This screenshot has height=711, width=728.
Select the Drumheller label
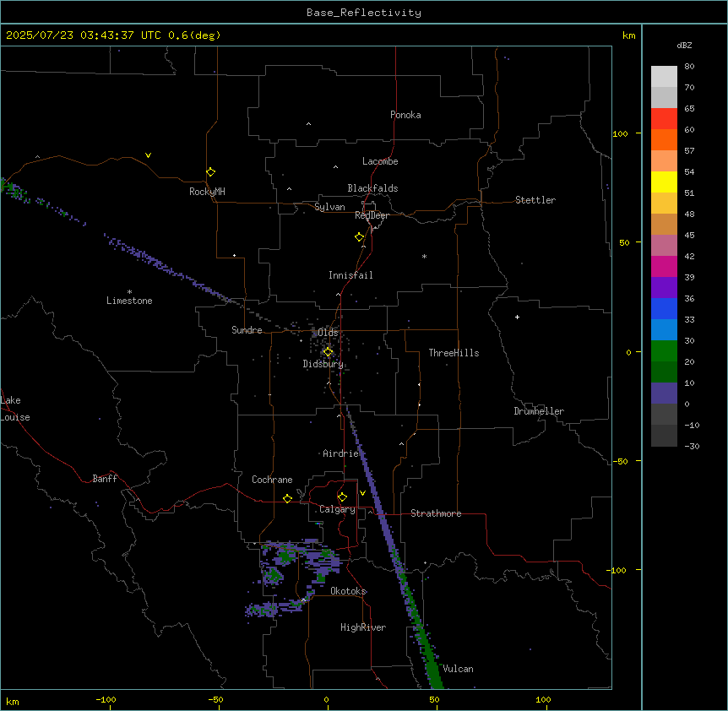tap(539, 411)
